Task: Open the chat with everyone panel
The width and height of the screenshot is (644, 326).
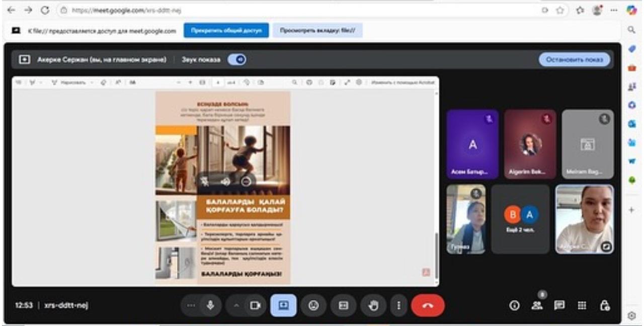Action: click(x=558, y=305)
